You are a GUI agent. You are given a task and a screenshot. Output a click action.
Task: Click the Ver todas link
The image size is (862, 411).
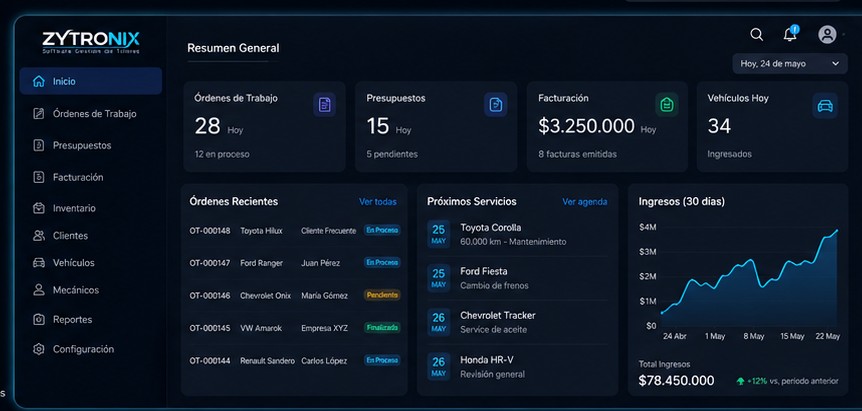point(378,202)
